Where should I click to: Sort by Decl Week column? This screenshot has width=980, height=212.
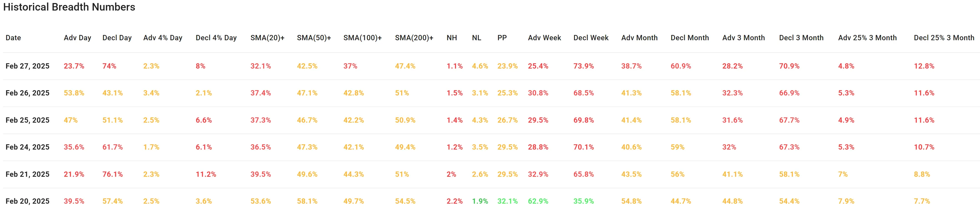tap(591, 38)
